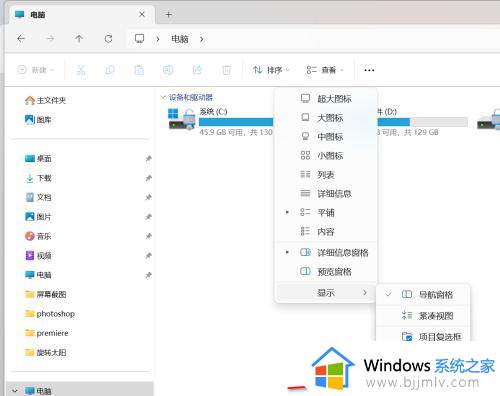Unpin 视频 using its pin icon

tap(149, 255)
